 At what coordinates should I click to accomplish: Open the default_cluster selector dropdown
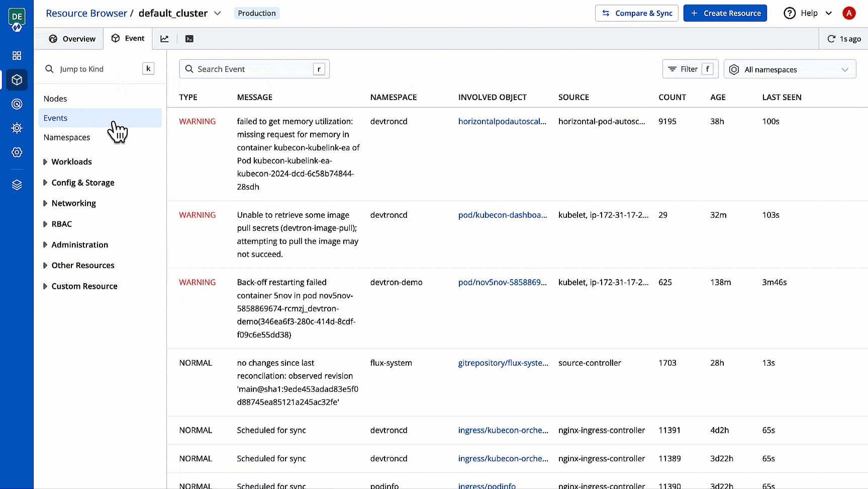[x=217, y=13]
